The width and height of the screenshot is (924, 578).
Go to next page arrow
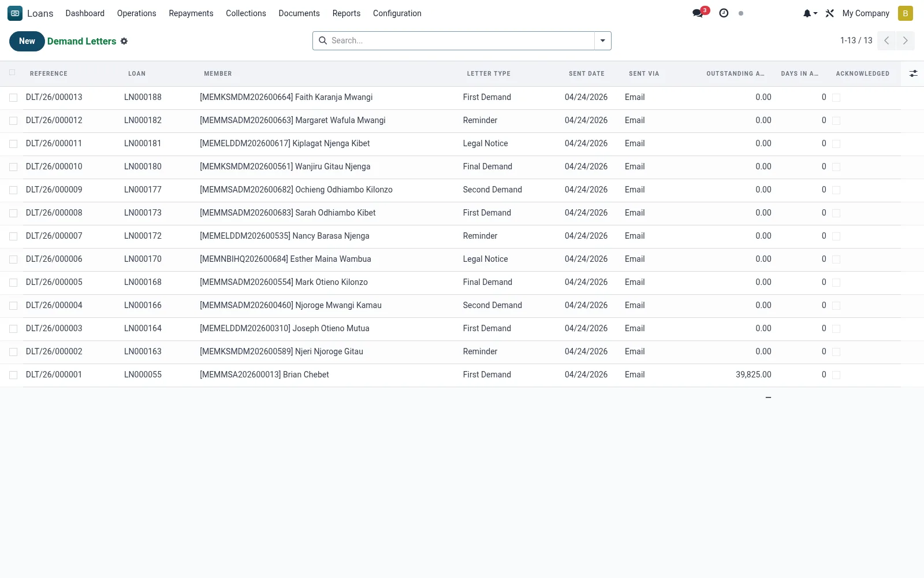tap(906, 40)
